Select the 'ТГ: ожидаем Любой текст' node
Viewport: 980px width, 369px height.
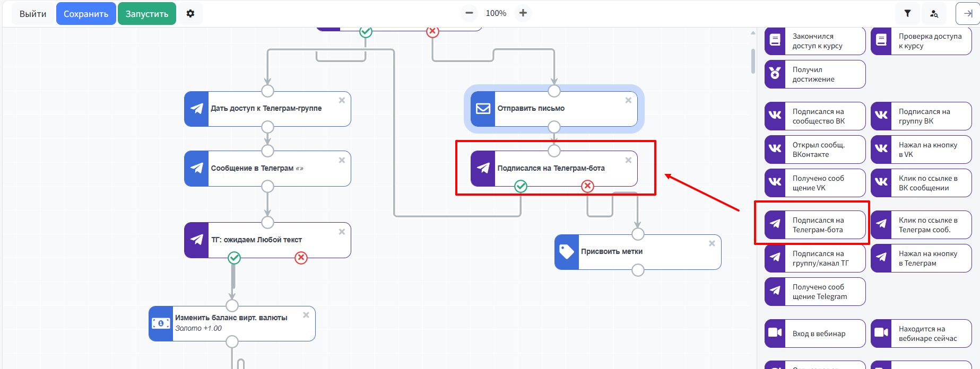coord(267,240)
